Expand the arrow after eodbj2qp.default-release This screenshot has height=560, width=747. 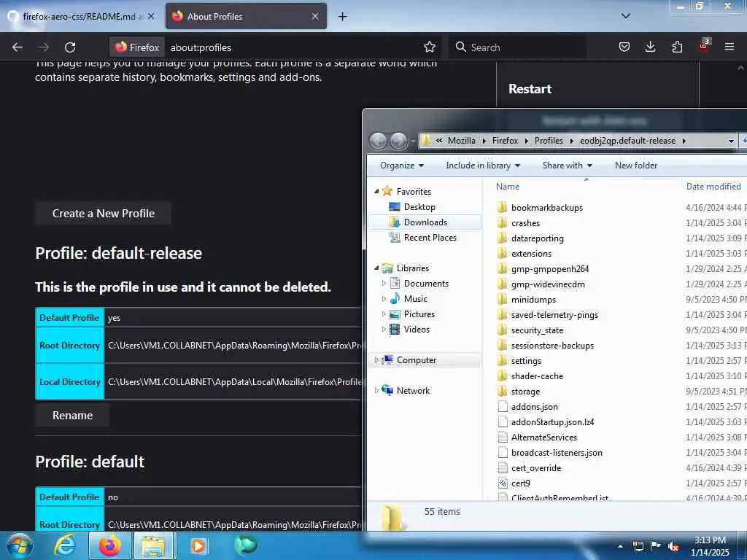pyautogui.click(x=684, y=141)
